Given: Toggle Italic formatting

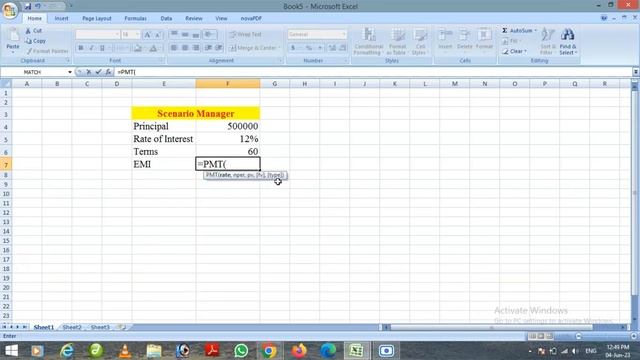Looking at the screenshot, I should [91, 48].
